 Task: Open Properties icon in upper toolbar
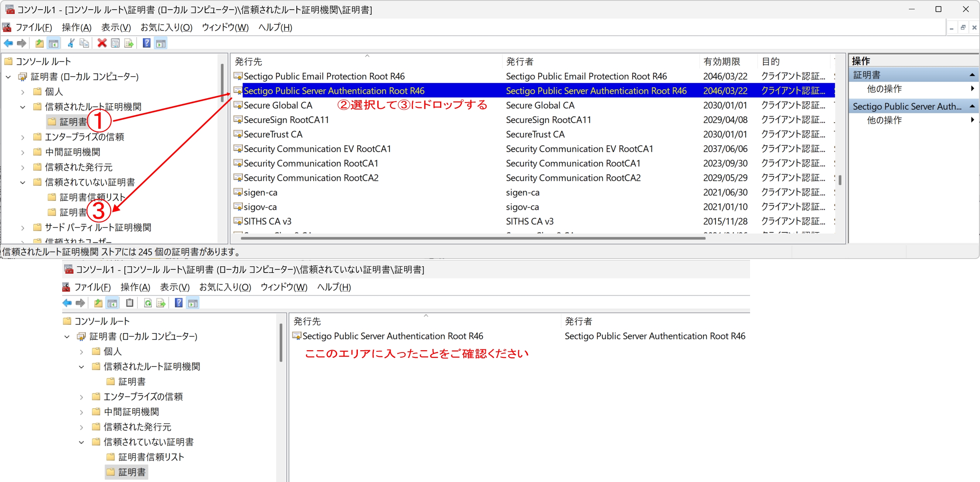(x=115, y=43)
